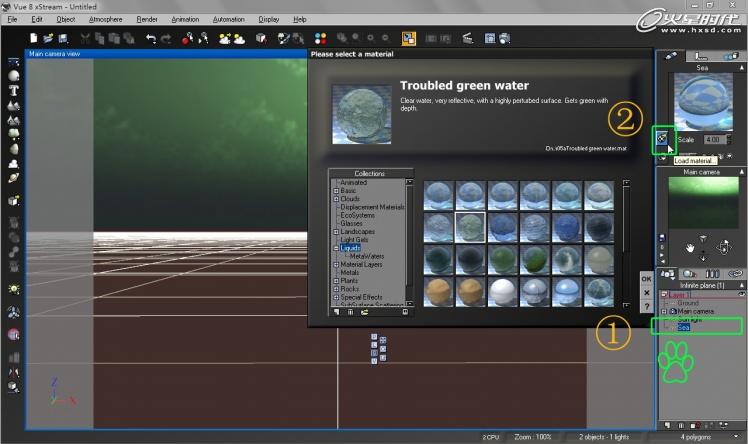Open the clapperboard animation icon in the toolbar

tap(468, 38)
